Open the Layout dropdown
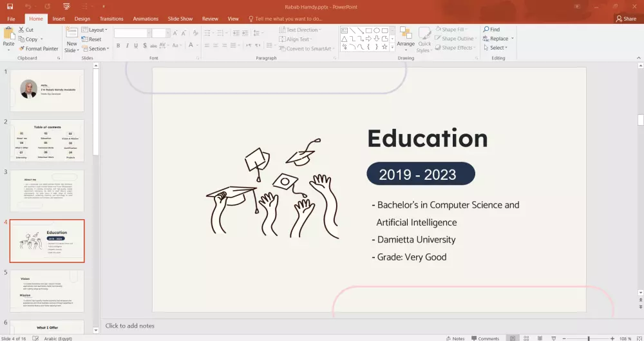The image size is (644, 341). pyautogui.click(x=95, y=30)
